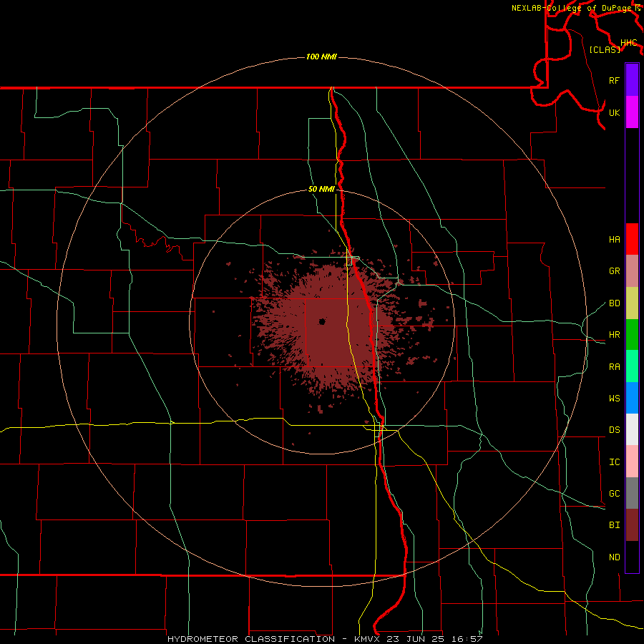Click the BI legend label
Screen dimensions: 644x644
pos(614,525)
